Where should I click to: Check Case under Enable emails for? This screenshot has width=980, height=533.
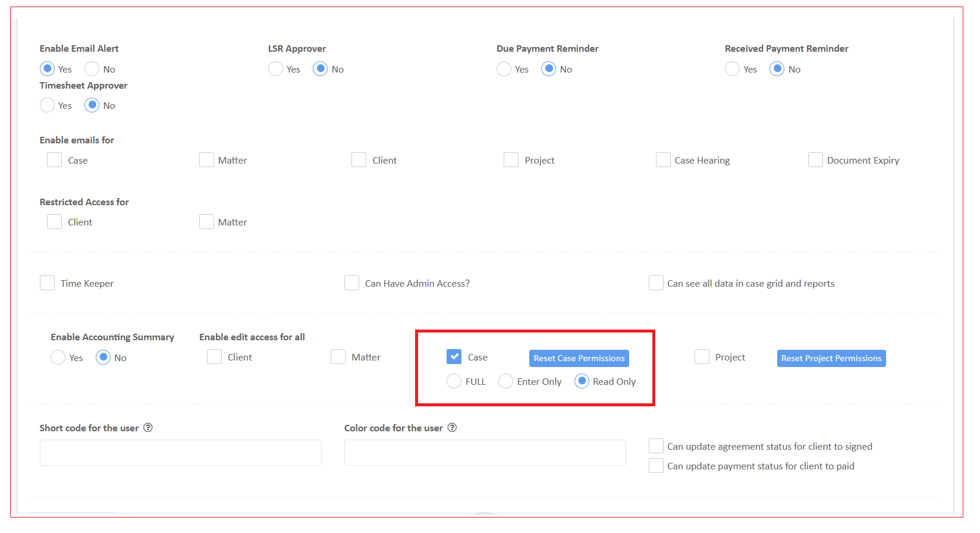(x=55, y=160)
